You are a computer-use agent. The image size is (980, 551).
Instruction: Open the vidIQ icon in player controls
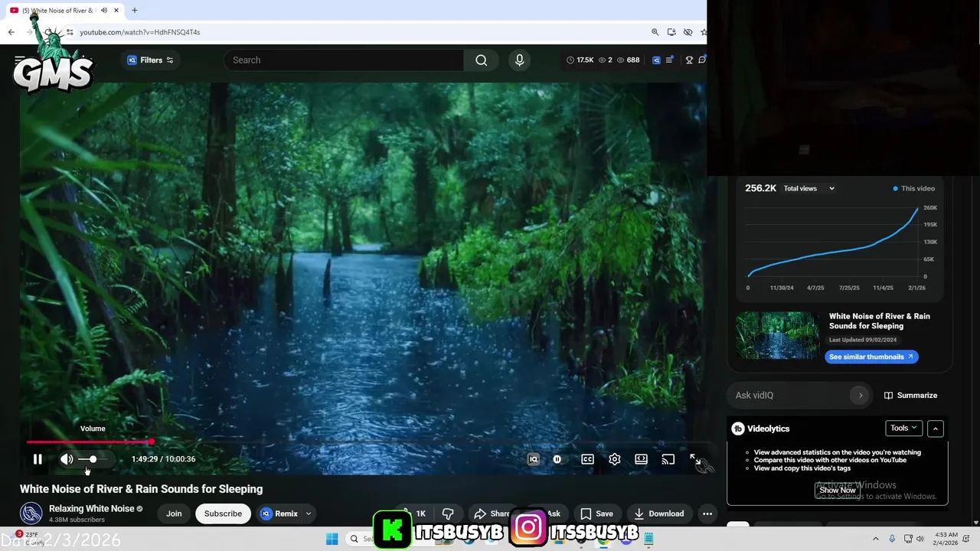pos(534,459)
